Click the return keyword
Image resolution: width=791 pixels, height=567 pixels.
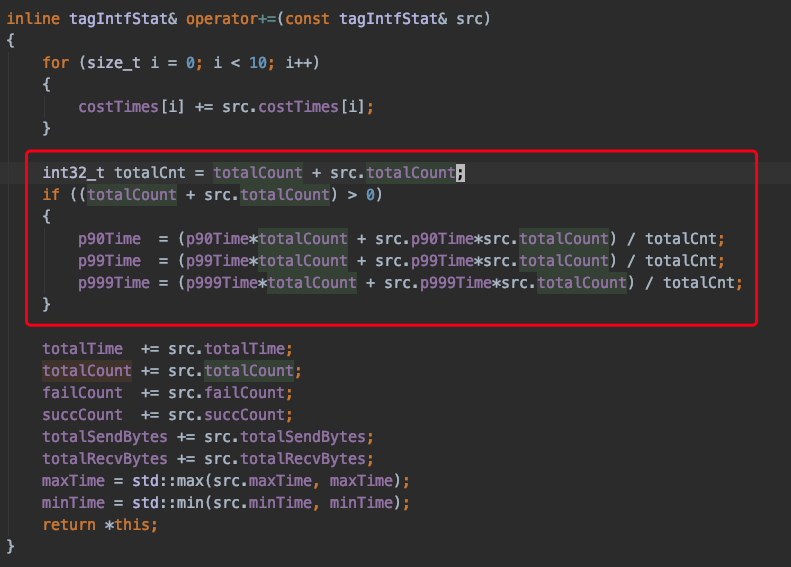(x=68, y=524)
